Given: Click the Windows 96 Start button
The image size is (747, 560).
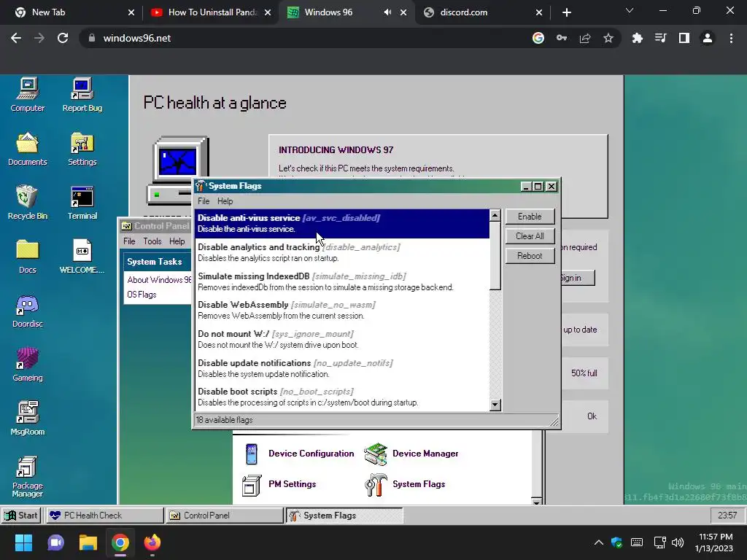Looking at the screenshot, I should (x=21, y=516).
